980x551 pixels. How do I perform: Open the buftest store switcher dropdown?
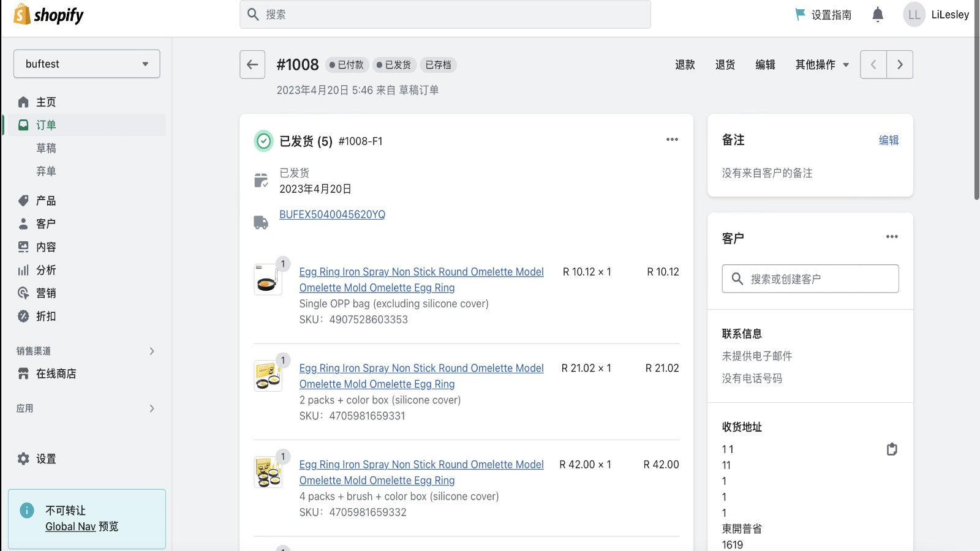[87, 64]
